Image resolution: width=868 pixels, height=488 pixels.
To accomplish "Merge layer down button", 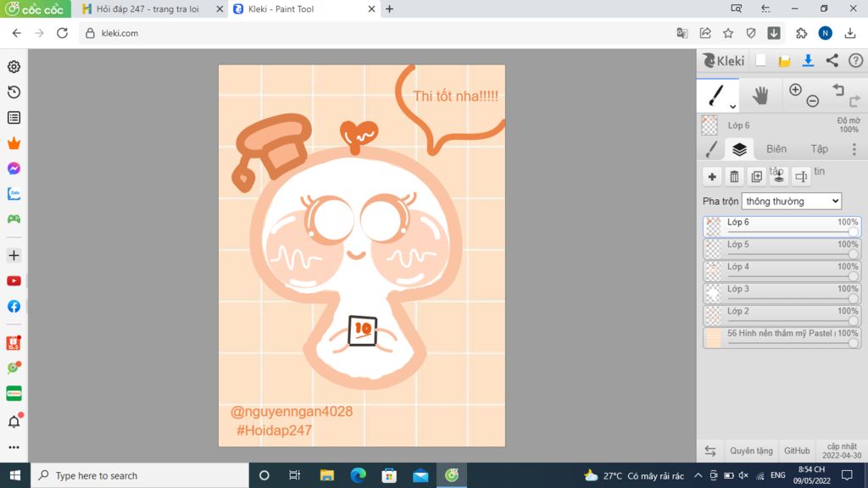I will [778, 176].
